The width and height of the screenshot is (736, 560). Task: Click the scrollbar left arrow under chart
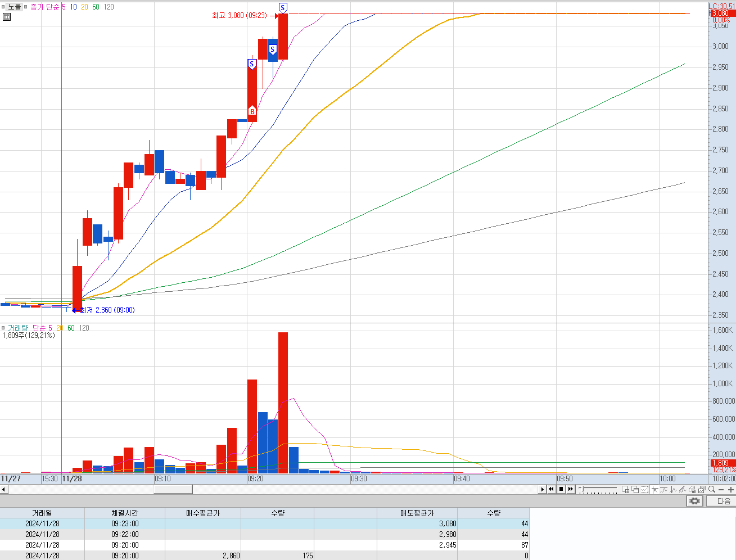point(4,490)
